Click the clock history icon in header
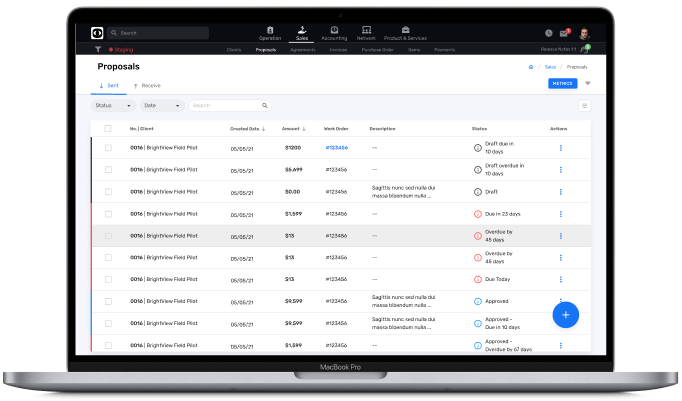682x401 pixels. pos(548,33)
